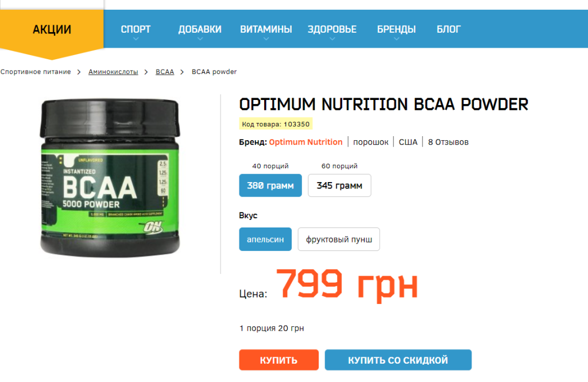
Task: Open the 8 Отзывов reviews link
Action: coord(448,142)
